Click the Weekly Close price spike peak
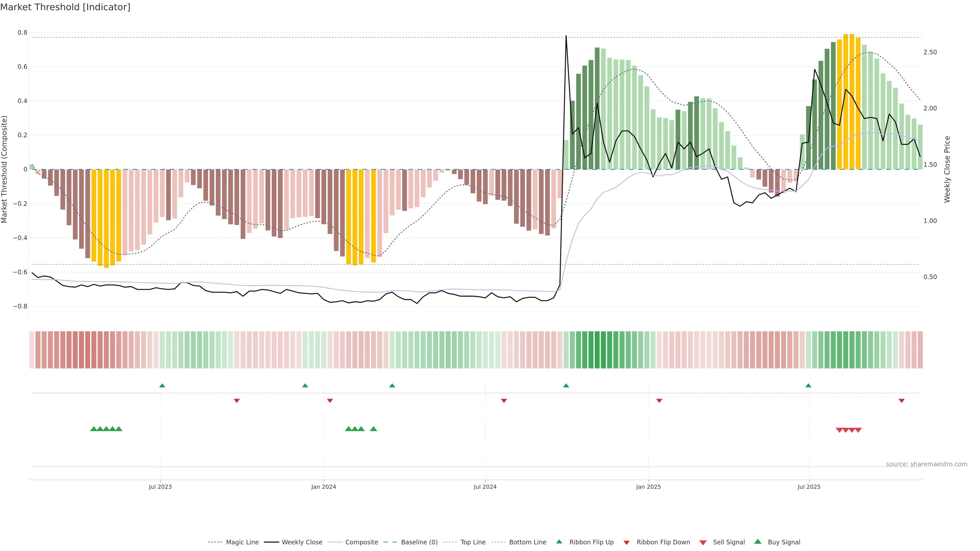 tap(566, 36)
